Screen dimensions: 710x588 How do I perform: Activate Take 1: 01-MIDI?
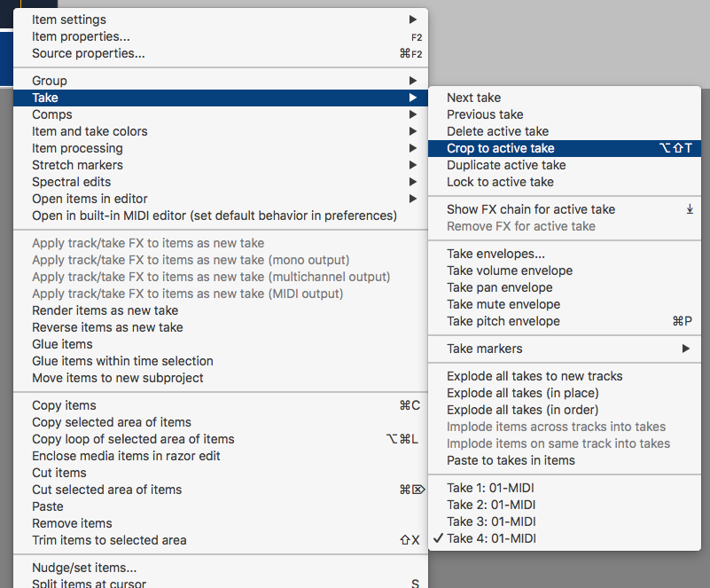coord(490,488)
